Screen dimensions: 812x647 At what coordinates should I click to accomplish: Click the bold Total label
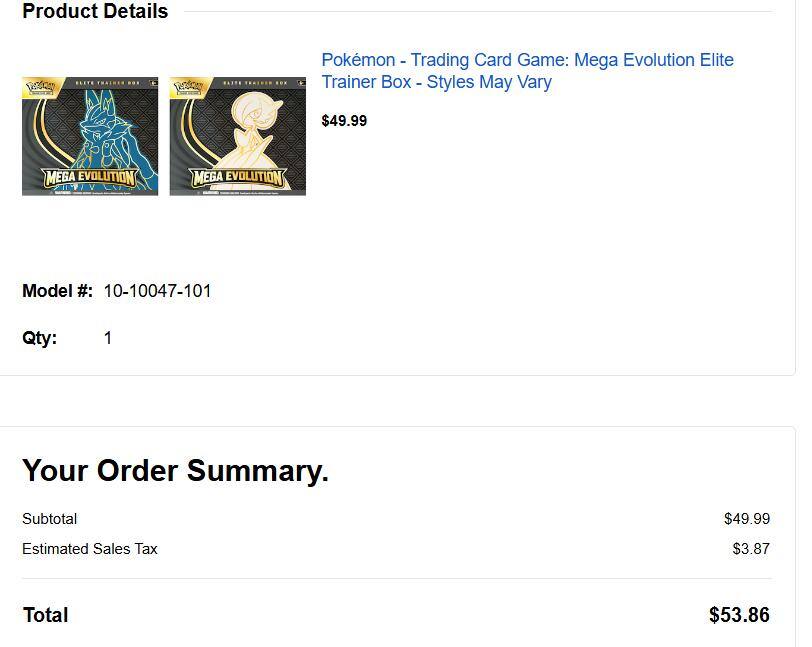tap(45, 615)
